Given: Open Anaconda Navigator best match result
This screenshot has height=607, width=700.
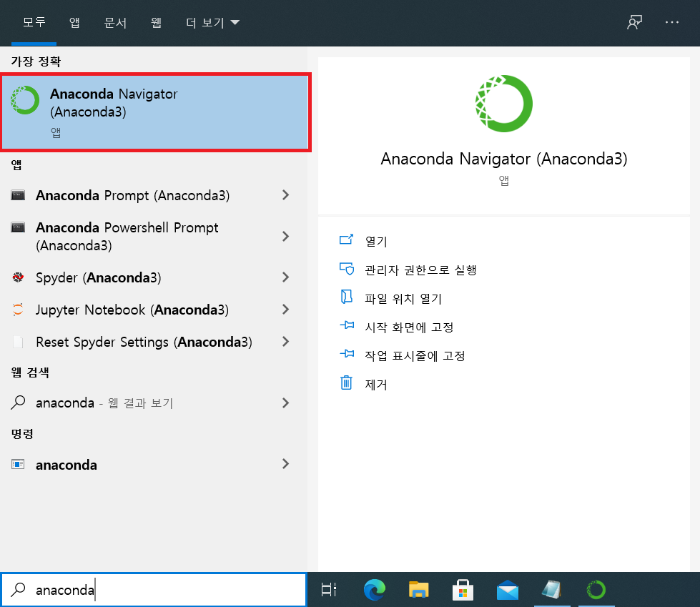Looking at the screenshot, I should (x=155, y=112).
